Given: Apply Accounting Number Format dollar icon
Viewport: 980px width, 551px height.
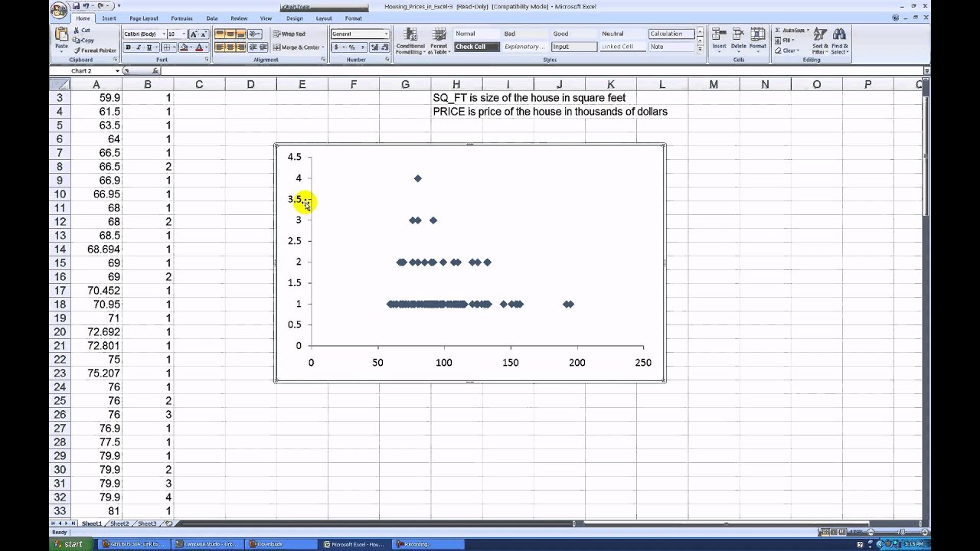Looking at the screenshot, I should (335, 47).
